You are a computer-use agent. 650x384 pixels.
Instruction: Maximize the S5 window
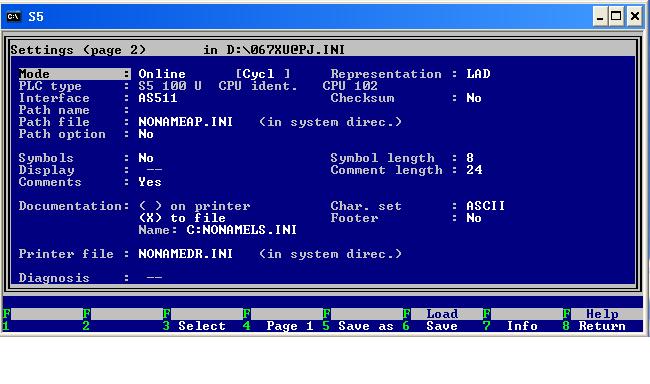[x=616, y=17]
